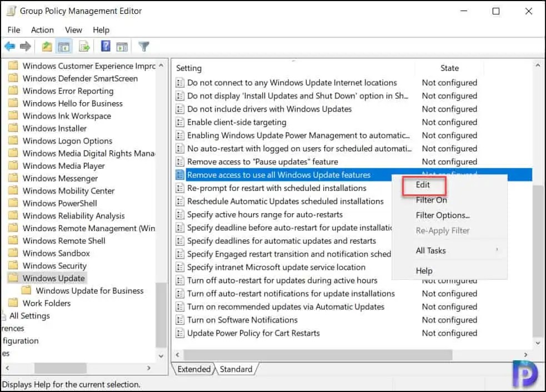Click the Export List toolbar icon

(x=84, y=46)
